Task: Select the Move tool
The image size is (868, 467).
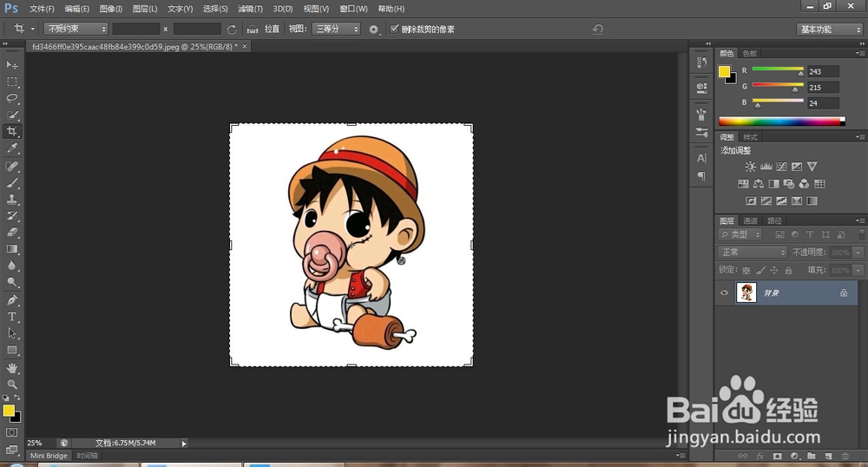Action: point(11,65)
